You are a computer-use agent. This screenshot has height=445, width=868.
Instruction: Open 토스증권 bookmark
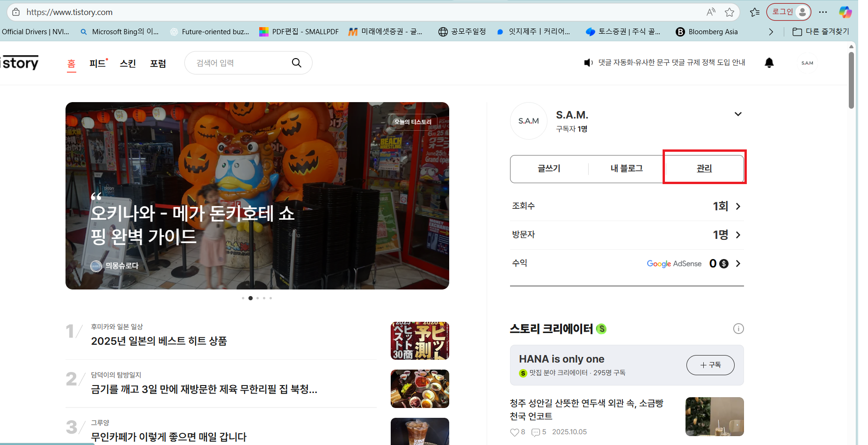623,32
